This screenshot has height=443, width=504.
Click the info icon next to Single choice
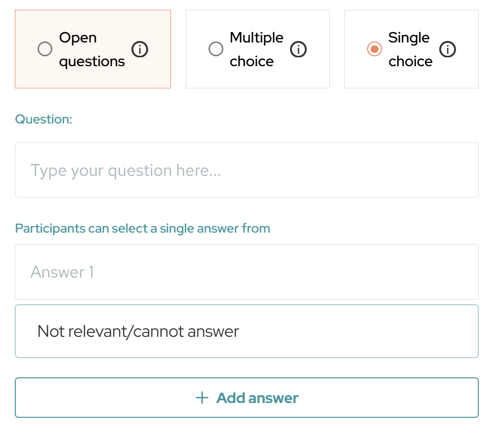pyautogui.click(x=448, y=49)
